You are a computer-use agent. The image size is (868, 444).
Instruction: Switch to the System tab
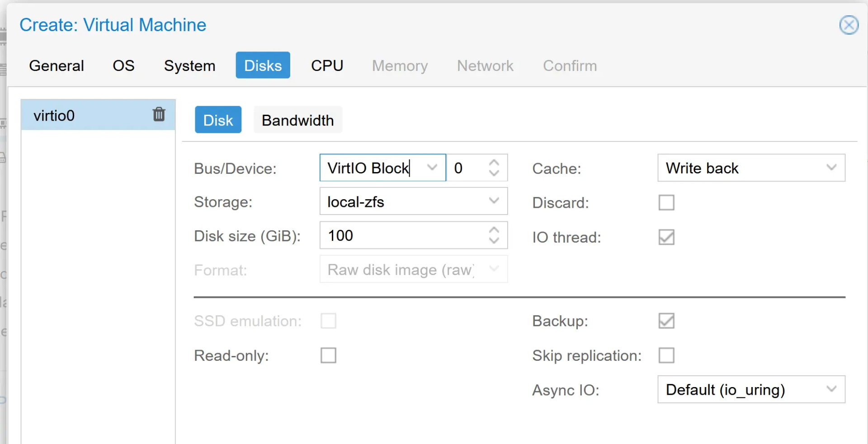[190, 65]
